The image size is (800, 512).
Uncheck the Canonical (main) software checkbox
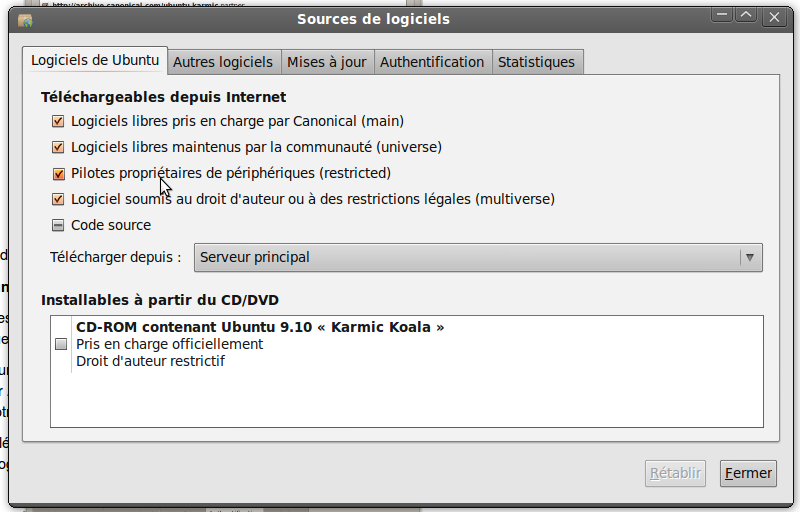tap(58, 121)
